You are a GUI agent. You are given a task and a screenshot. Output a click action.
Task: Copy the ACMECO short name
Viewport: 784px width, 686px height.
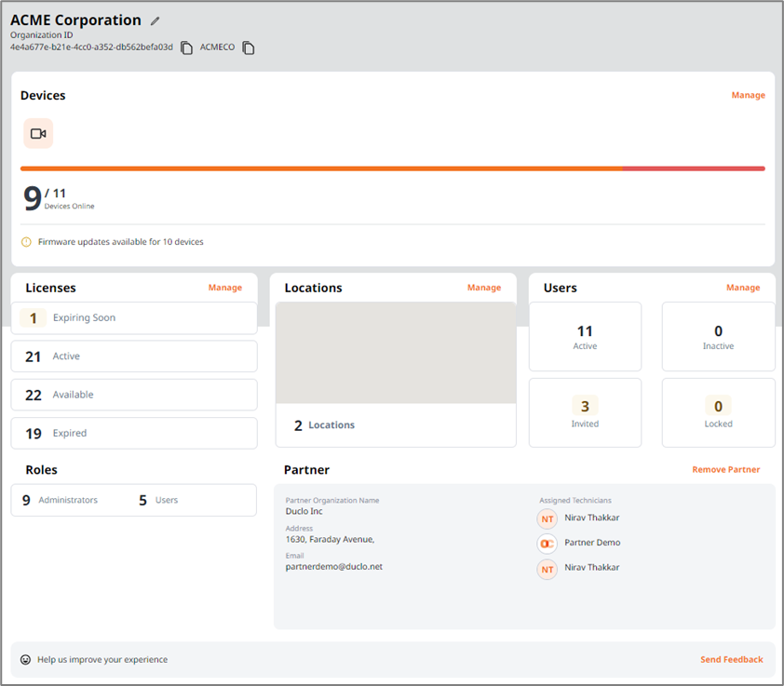tap(249, 47)
